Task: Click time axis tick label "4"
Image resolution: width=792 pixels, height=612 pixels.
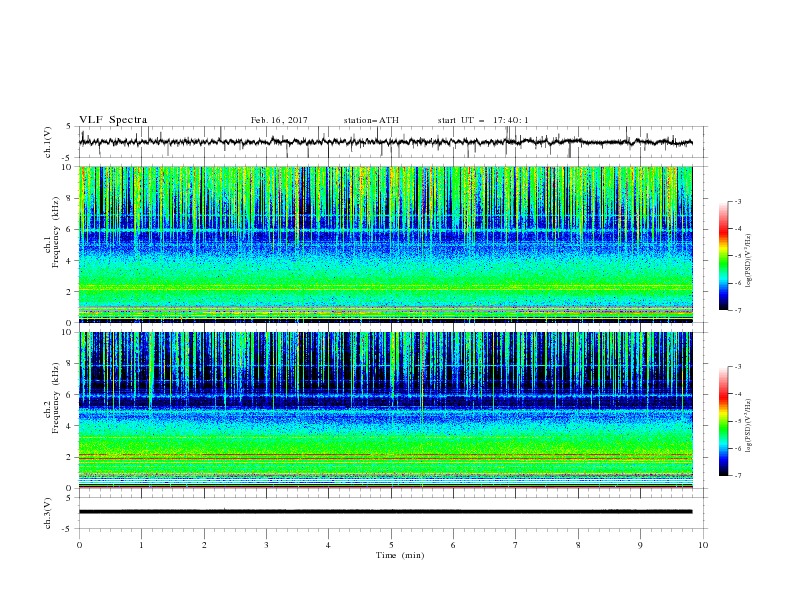Action: (328, 545)
